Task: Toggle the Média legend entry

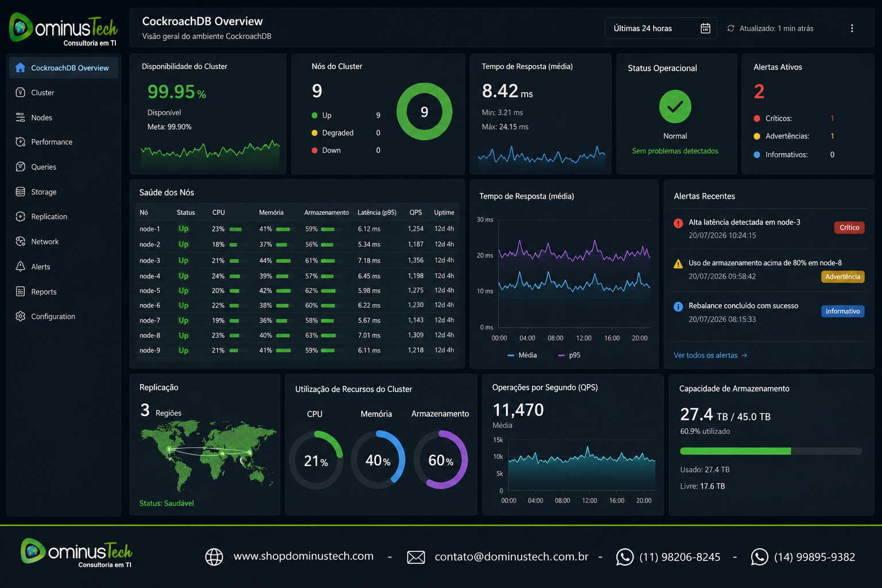Action: pos(522,355)
